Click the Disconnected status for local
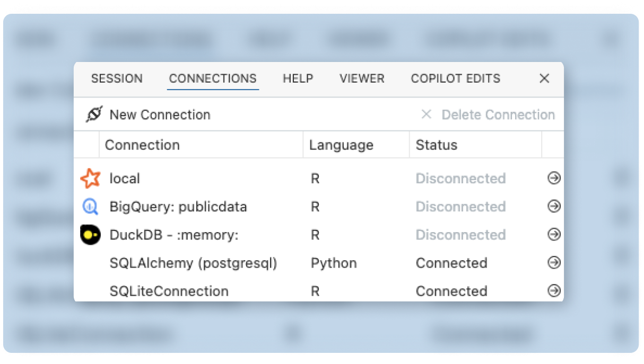 460,179
